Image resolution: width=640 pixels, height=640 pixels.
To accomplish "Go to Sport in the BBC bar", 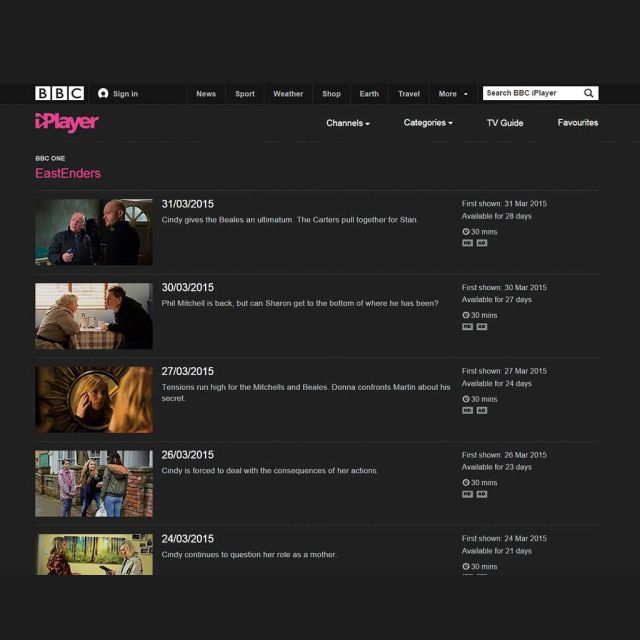I will point(245,94).
